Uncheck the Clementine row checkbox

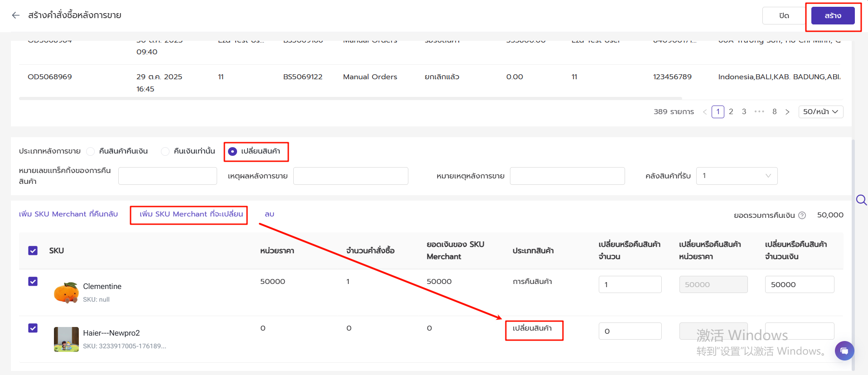[33, 281]
